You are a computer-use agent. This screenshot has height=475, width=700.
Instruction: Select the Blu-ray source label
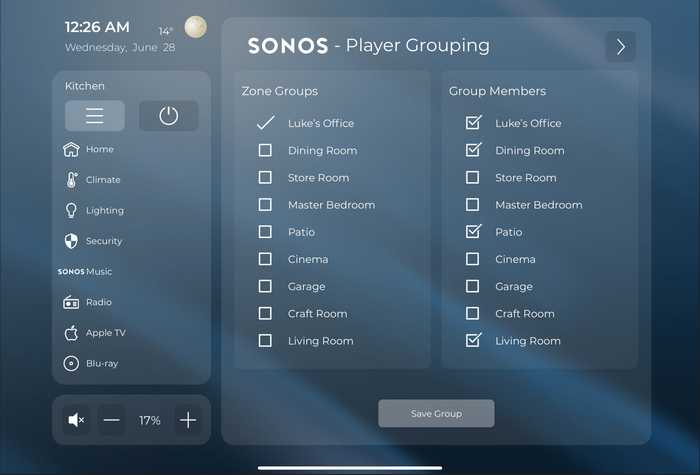(x=102, y=363)
